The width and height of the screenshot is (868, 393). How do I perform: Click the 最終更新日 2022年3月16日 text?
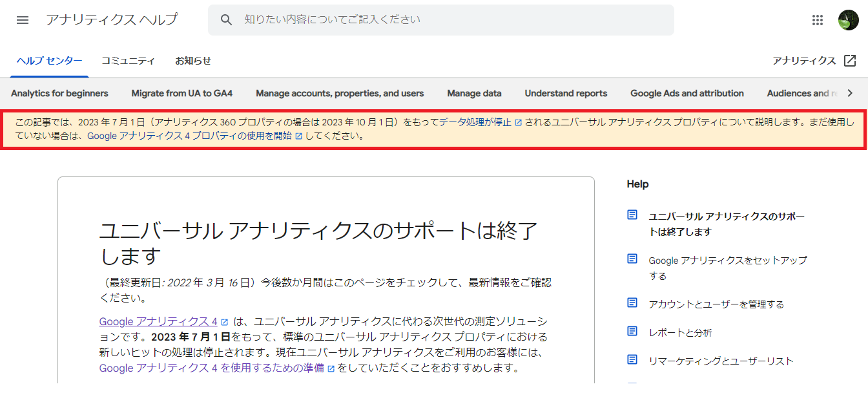pyautogui.click(x=180, y=282)
